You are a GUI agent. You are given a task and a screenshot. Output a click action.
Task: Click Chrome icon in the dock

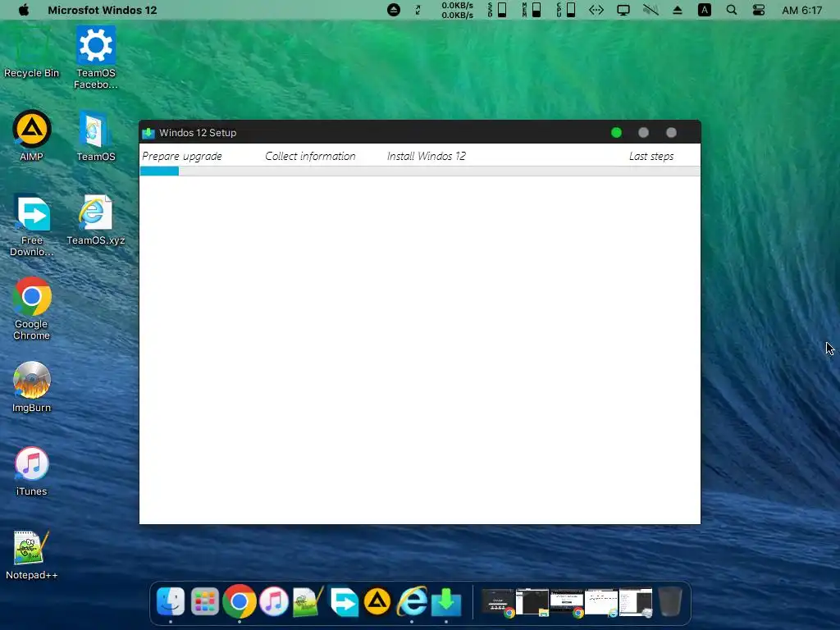[x=239, y=601]
